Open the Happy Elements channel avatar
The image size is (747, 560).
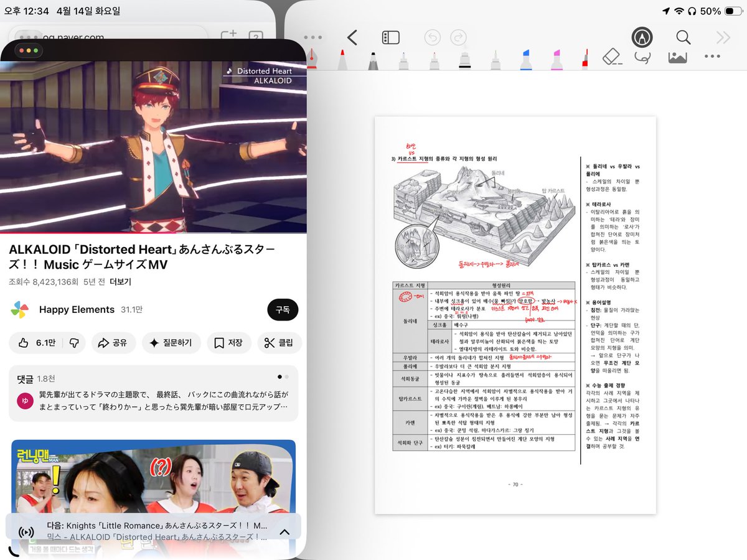[x=19, y=310]
